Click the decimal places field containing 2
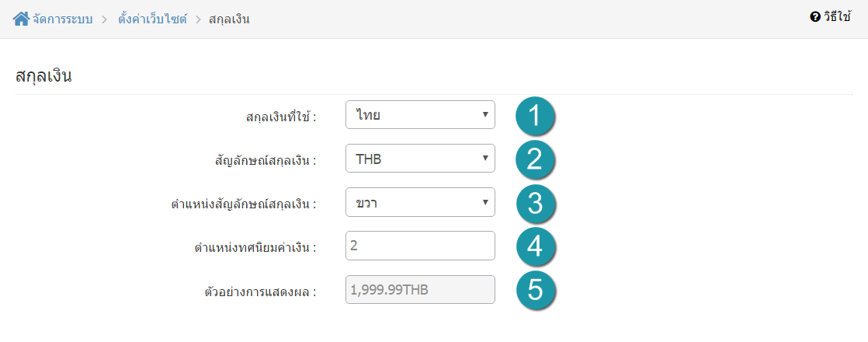Screen dimensions: 868x342 point(420,246)
